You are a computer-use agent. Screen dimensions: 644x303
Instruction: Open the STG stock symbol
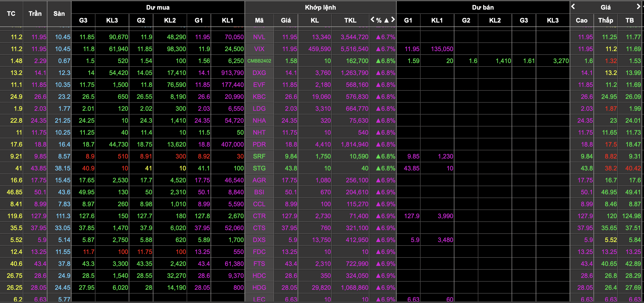pos(259,168)
